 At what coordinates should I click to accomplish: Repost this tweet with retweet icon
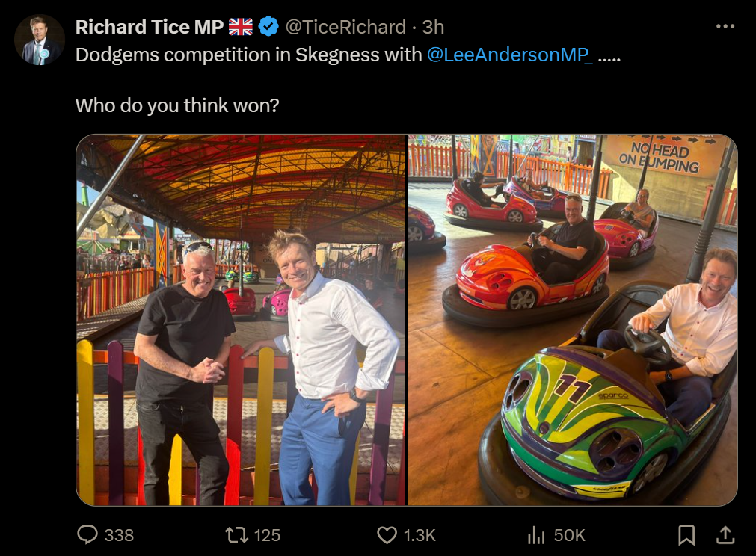[237, 535]
